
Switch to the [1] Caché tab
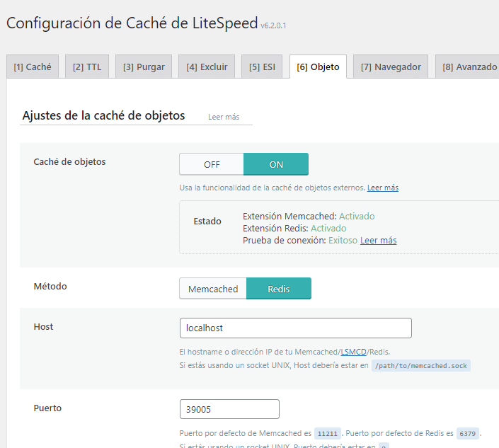pyautogui.click(x=33, y=67)
